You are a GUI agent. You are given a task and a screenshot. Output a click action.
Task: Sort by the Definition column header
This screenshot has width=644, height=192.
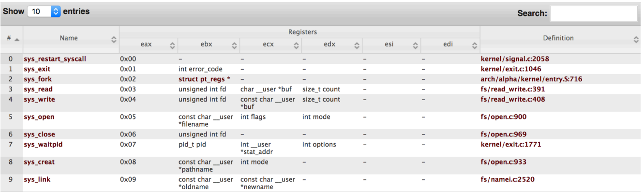coord(560,39)
